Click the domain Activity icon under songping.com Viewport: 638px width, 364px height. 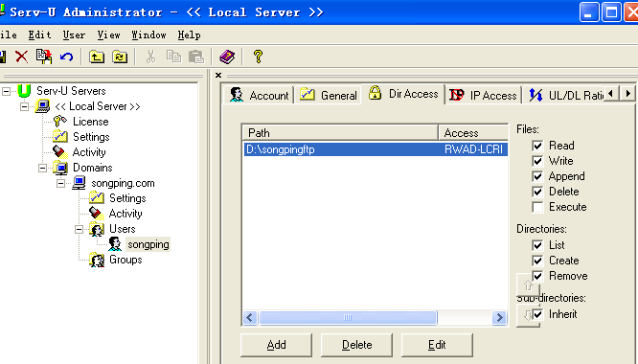(x=97, y=213)
